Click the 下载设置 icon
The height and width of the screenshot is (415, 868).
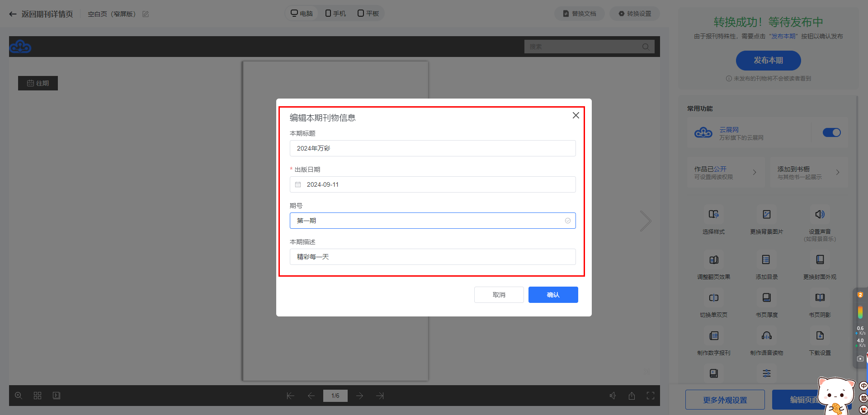click(x=820, y=336)
